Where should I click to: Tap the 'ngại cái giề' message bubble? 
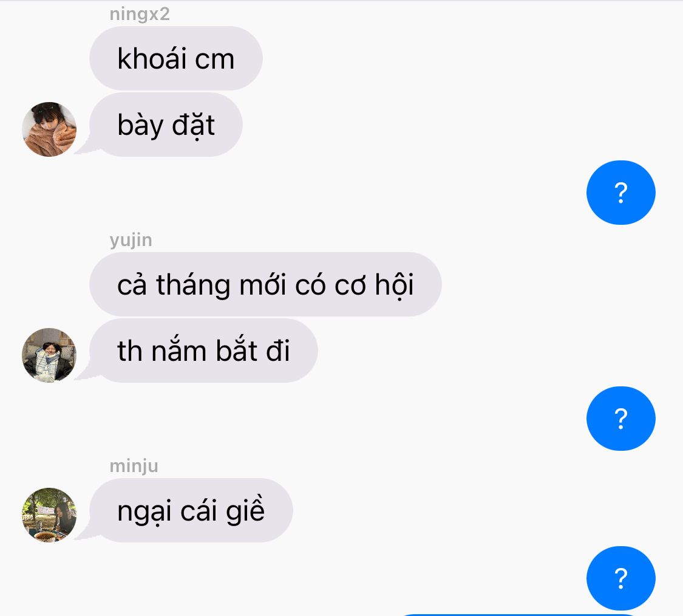[x=191, y=510]
